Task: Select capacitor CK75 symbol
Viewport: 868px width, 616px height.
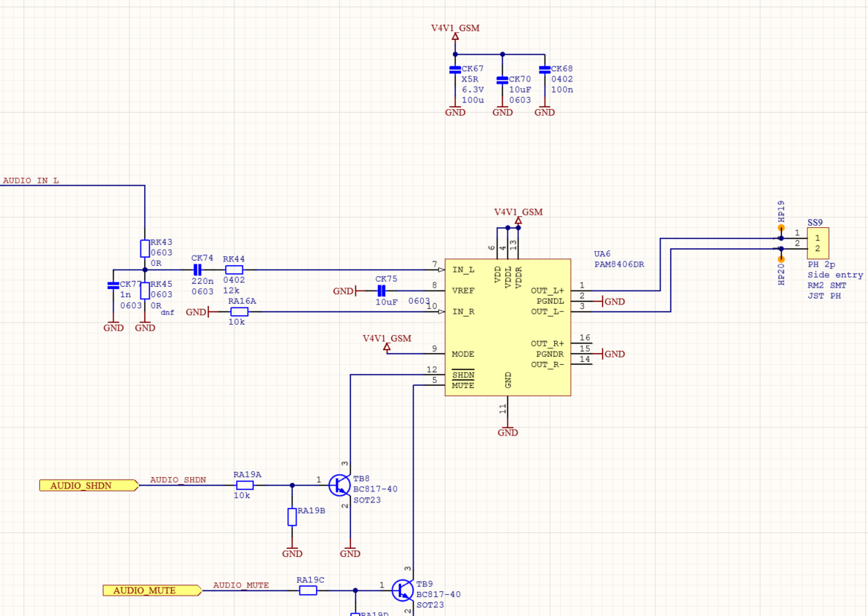Action: pos(381,291)
